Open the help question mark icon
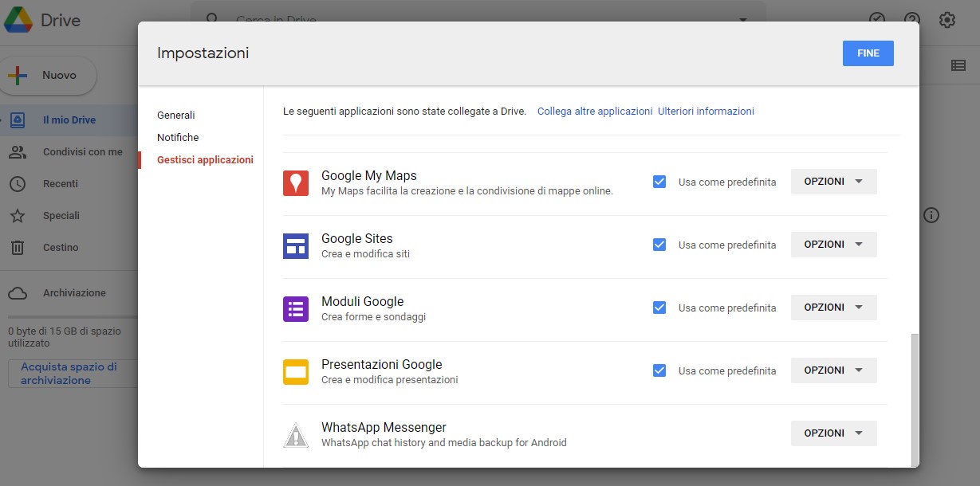980x486 pixels. pos(912,20)
